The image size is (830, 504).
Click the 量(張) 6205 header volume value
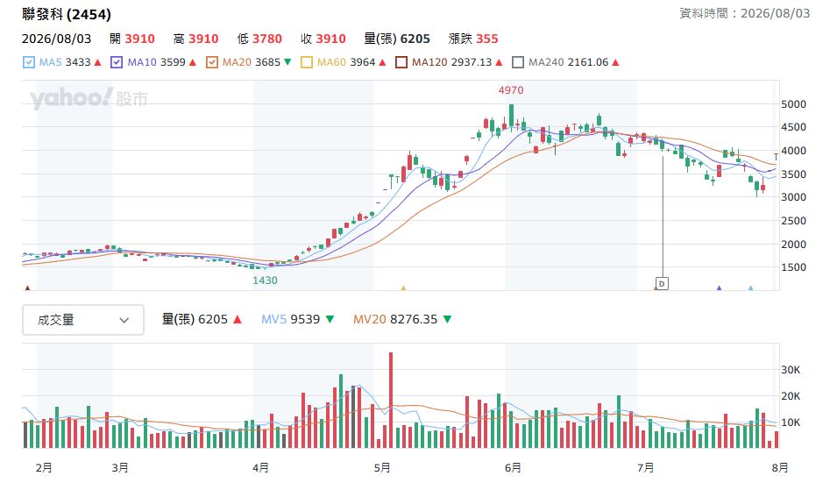397,39
